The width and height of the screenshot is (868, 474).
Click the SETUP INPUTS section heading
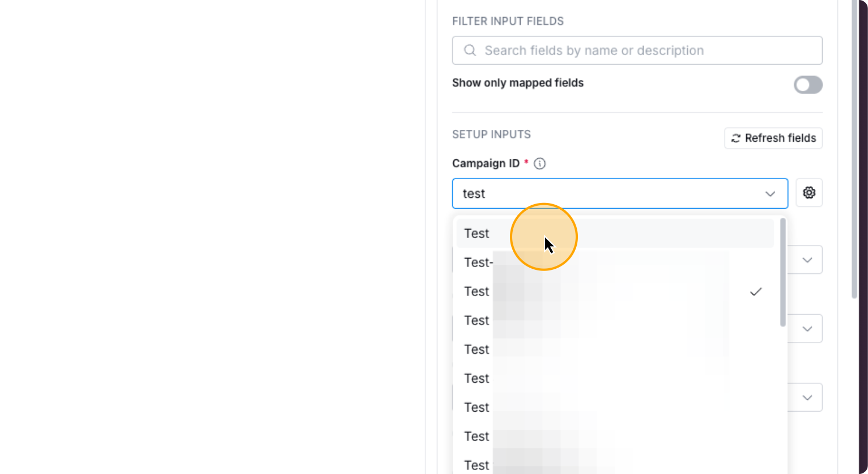pos(491,134)
